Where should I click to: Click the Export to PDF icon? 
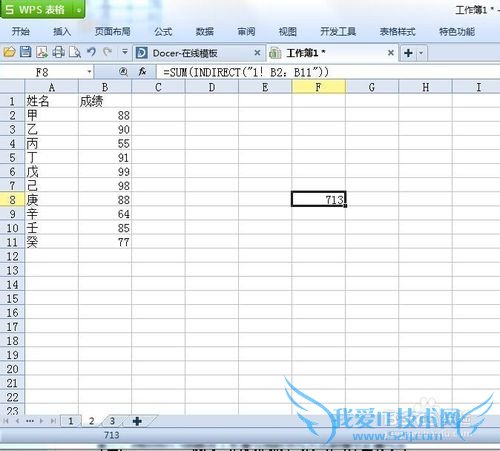(x=42, y=52)
